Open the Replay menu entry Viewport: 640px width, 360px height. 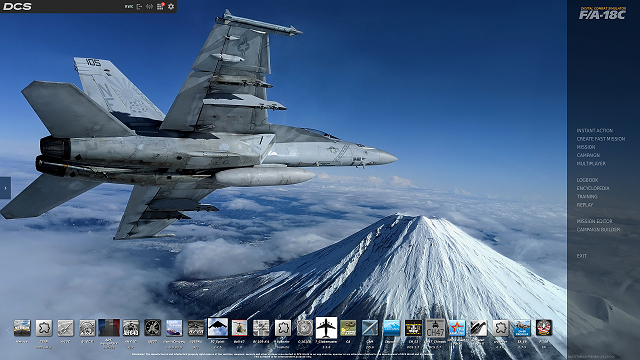pyautogui.click(x=585, y=205)
